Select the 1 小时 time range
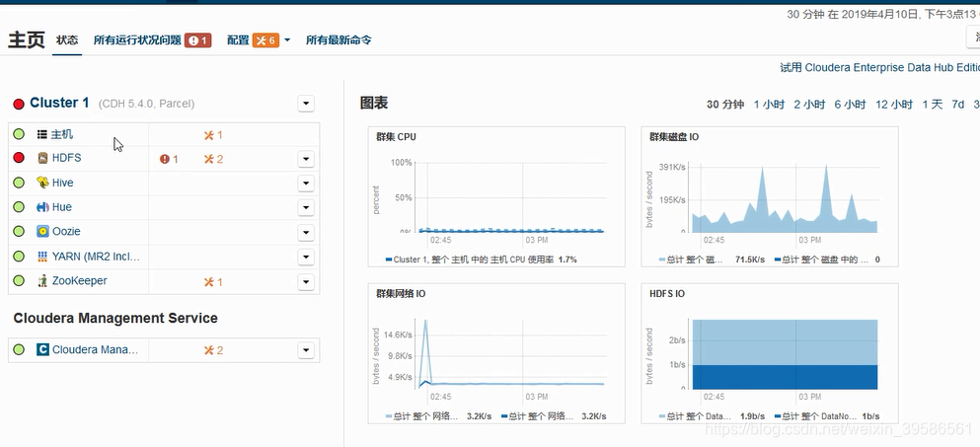This screenshot has height=447, width=980. (x=769, y=105)
